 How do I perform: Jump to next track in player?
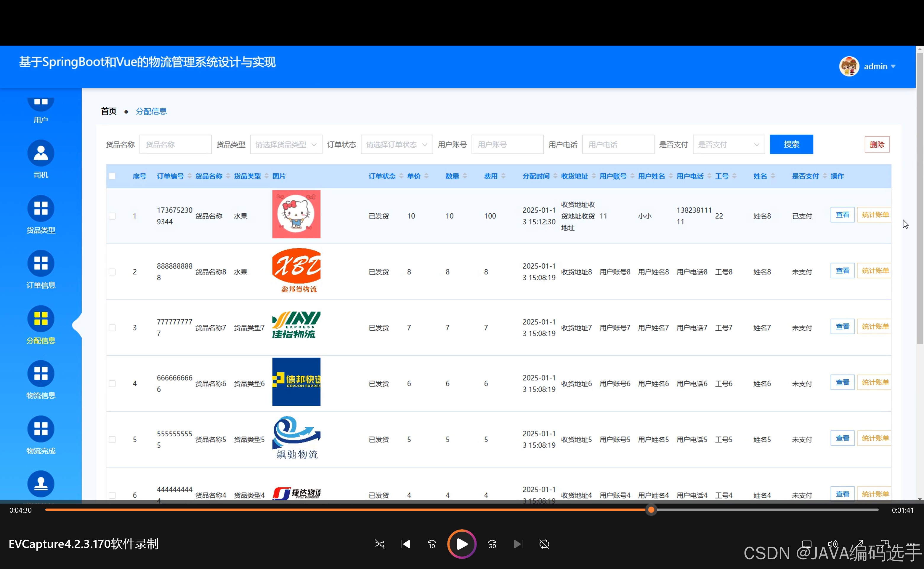coord(518,544)
